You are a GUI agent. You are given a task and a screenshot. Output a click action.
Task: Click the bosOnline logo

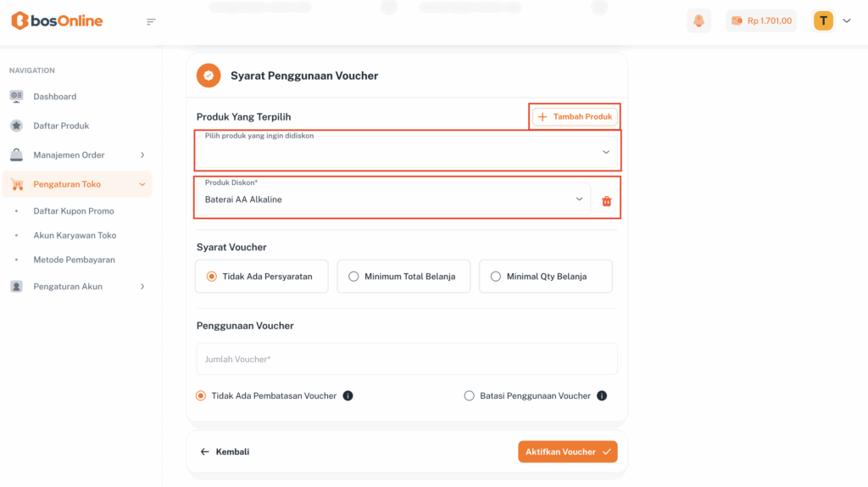pyautogui.click(x=57, y=21)
